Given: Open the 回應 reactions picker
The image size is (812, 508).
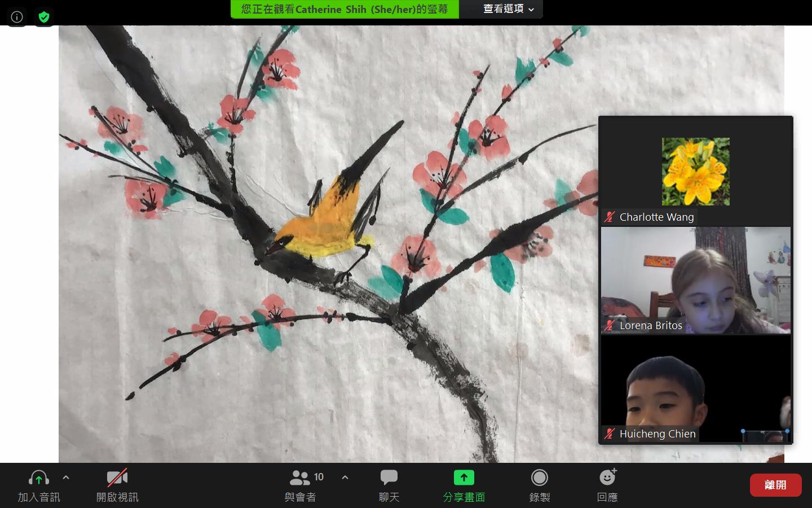Looking at the screenshot, I should pos(607,478).
